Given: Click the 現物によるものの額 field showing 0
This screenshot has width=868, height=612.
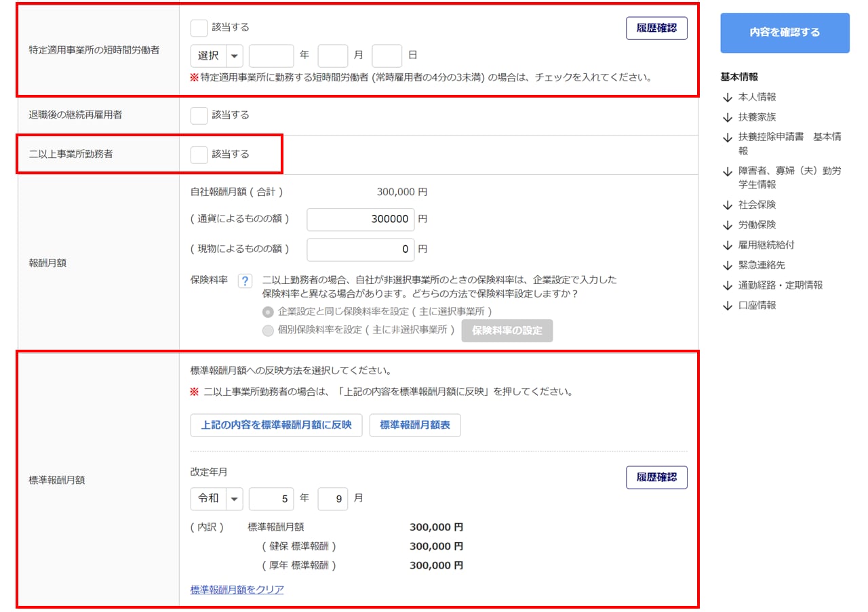Looking at the screenshot, I should [x=361, y=249].
